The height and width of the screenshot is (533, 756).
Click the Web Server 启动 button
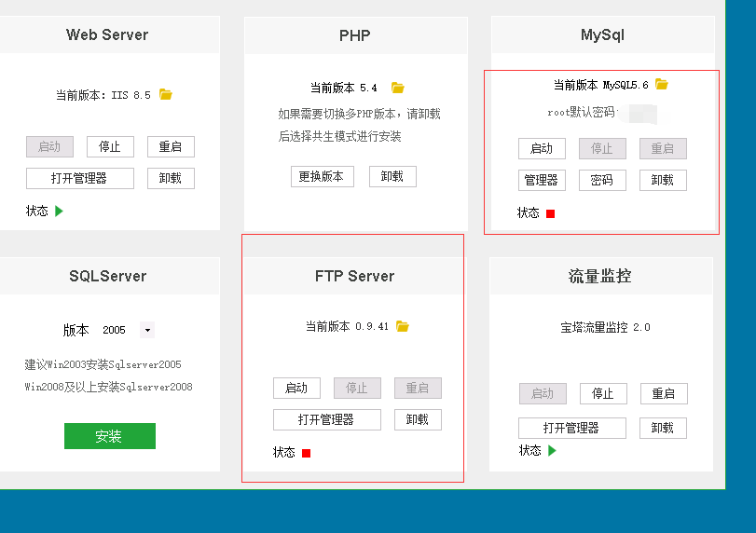[x=49, y=146]
